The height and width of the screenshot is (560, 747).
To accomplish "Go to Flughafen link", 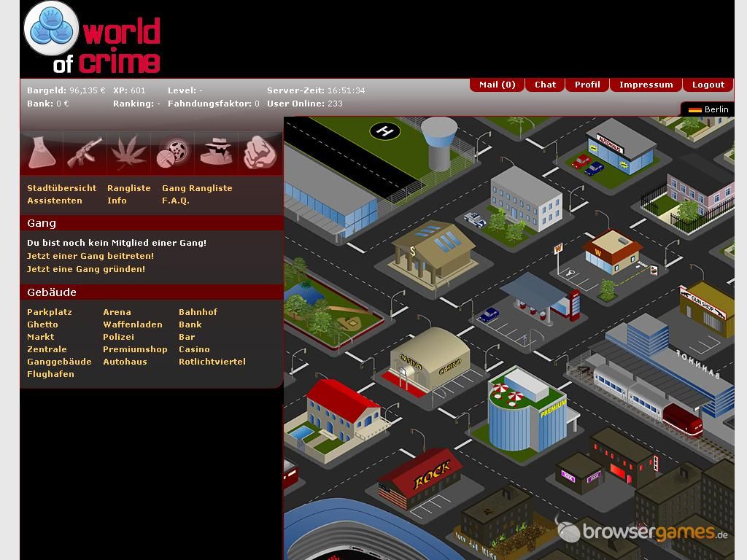I will coord(50,374).
